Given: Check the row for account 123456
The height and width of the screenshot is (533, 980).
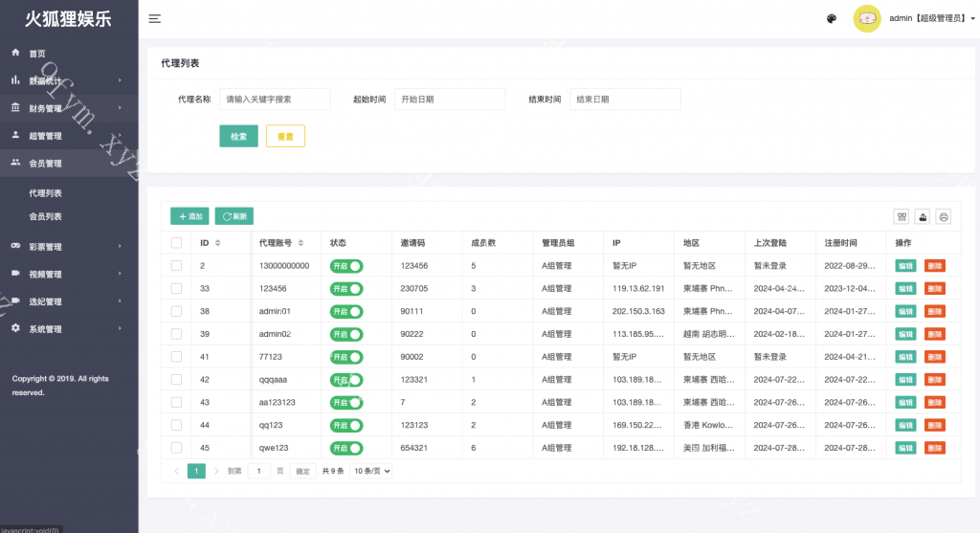Looking at the screenshot, I should click(176, 288).
